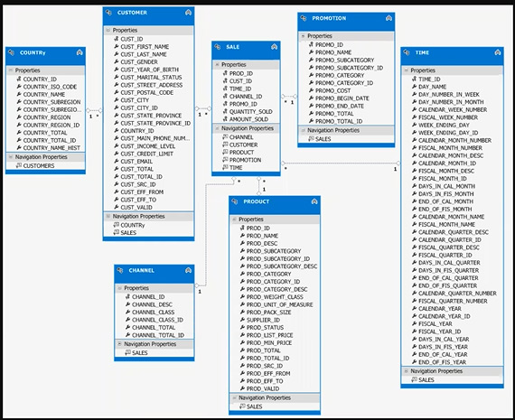Collapse the PRODUCT entity with its chevron icon

[x=314, y=201]
